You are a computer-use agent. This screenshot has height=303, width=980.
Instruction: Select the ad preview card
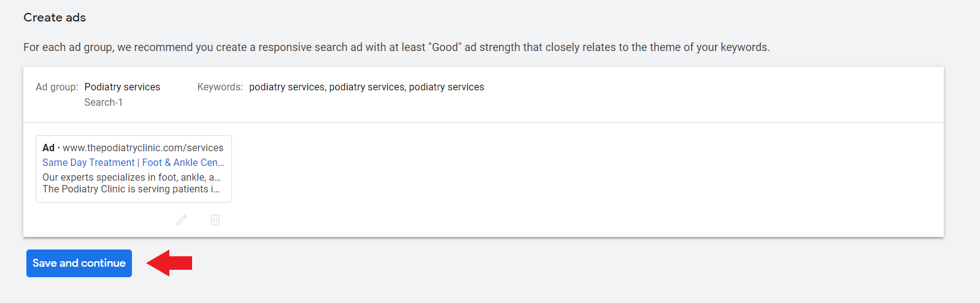coord(134,169)
